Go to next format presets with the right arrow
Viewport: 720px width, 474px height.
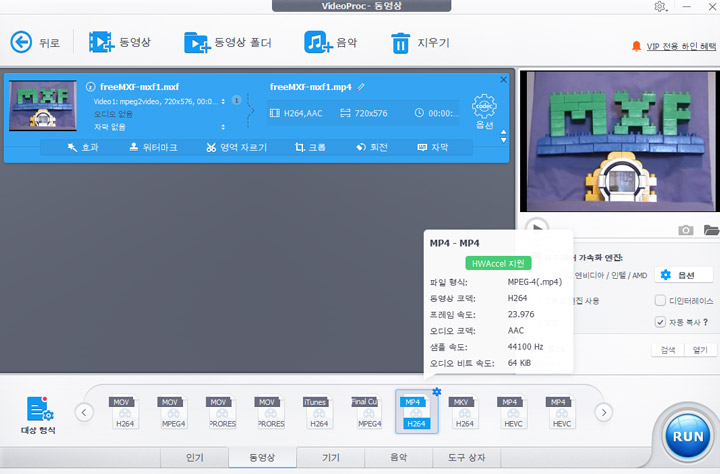[604, 412]
